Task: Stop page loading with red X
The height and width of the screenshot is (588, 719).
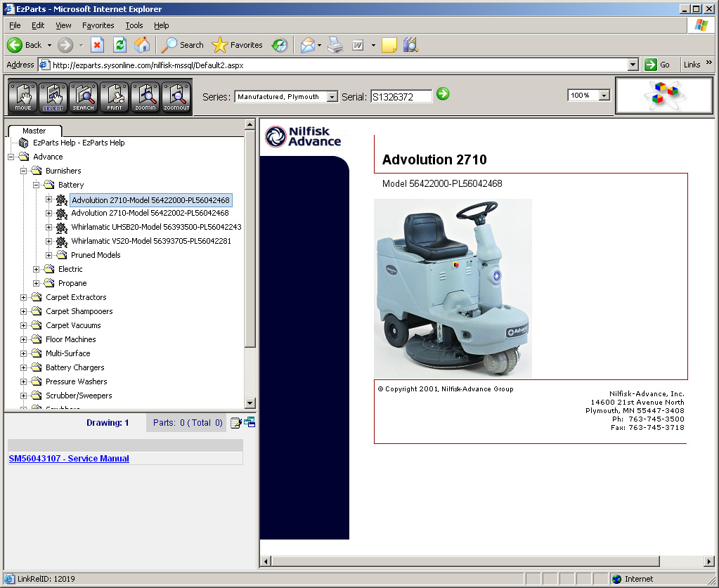Action: pos(97,45)
